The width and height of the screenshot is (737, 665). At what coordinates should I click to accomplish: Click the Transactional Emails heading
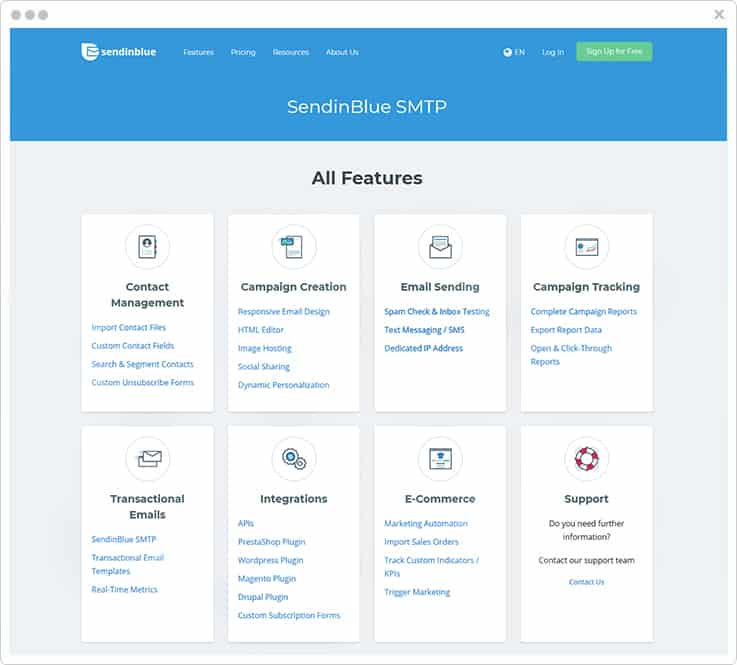pos(148,507)
